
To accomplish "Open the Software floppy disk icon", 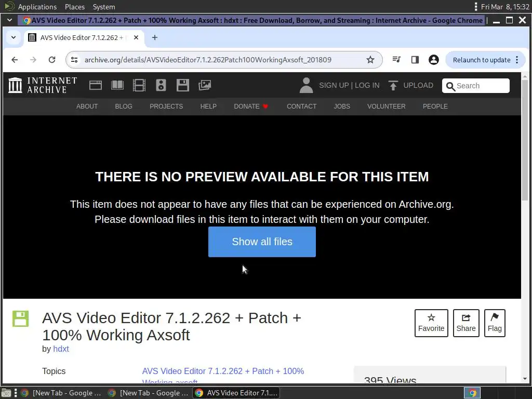I will click(183, 85).
